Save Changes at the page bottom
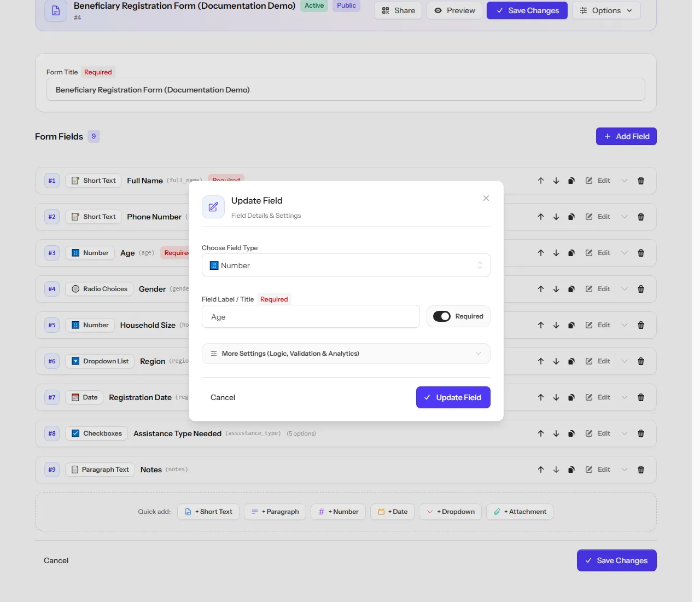The width and height of the screenshot is (700, 602). click(x=617, y=560)
